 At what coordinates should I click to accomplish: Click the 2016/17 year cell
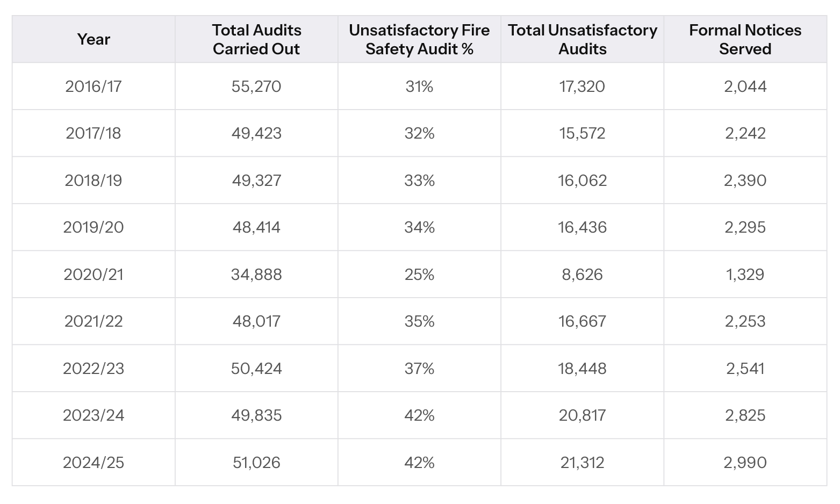tap(94, 87)
